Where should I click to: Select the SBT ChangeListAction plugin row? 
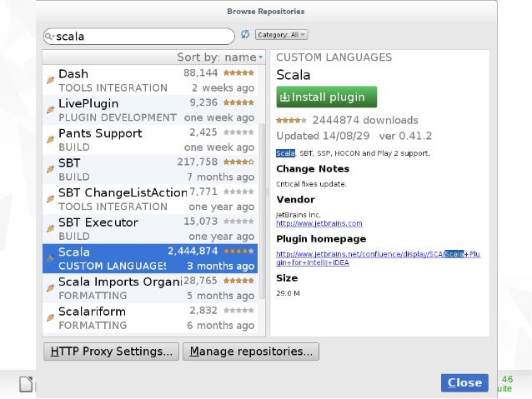point(150,199)
